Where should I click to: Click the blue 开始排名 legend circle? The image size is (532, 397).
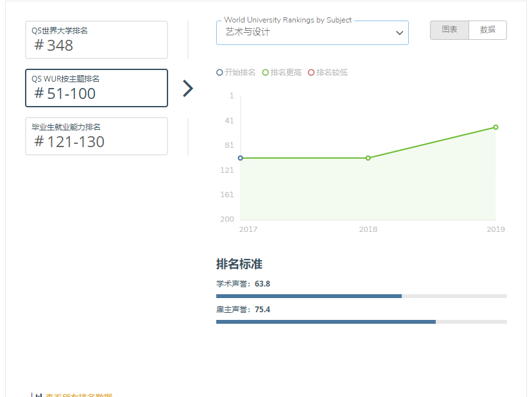click(220, 73)
